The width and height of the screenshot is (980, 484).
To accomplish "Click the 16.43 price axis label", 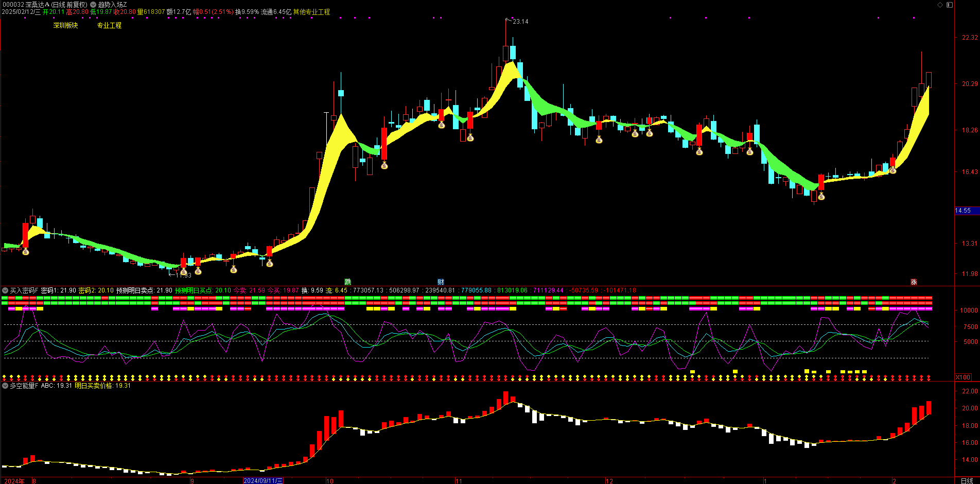I will (970, 172).
